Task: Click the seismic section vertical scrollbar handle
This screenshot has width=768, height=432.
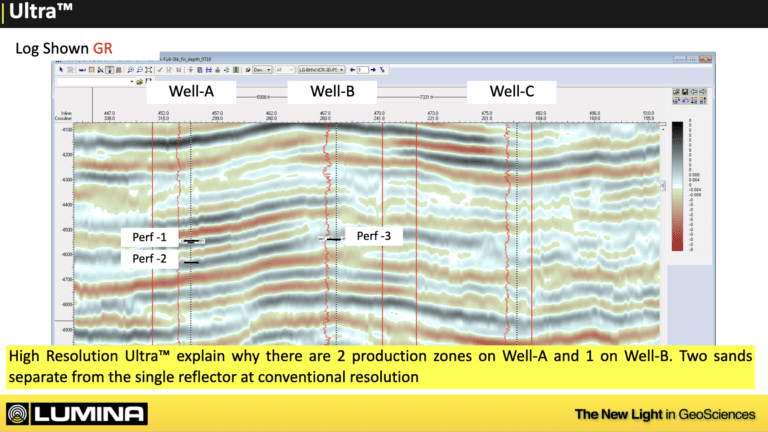Action: [x=663, y=186]
